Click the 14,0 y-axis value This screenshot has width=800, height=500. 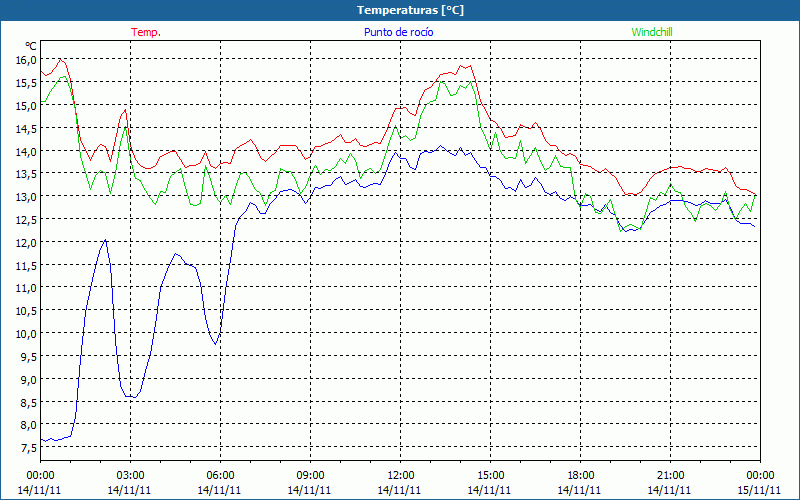(x=27, y=151)
